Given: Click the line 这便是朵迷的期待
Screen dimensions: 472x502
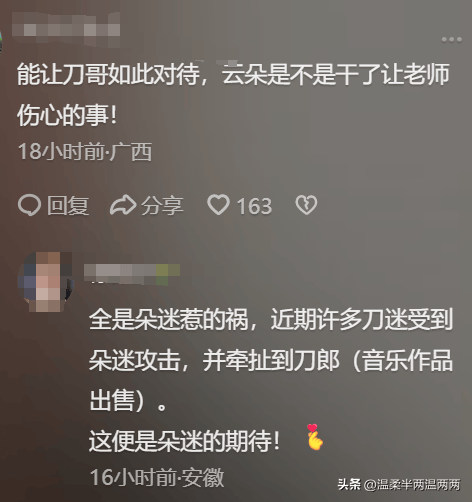Looking at the screenshot, I should point(184,441).
